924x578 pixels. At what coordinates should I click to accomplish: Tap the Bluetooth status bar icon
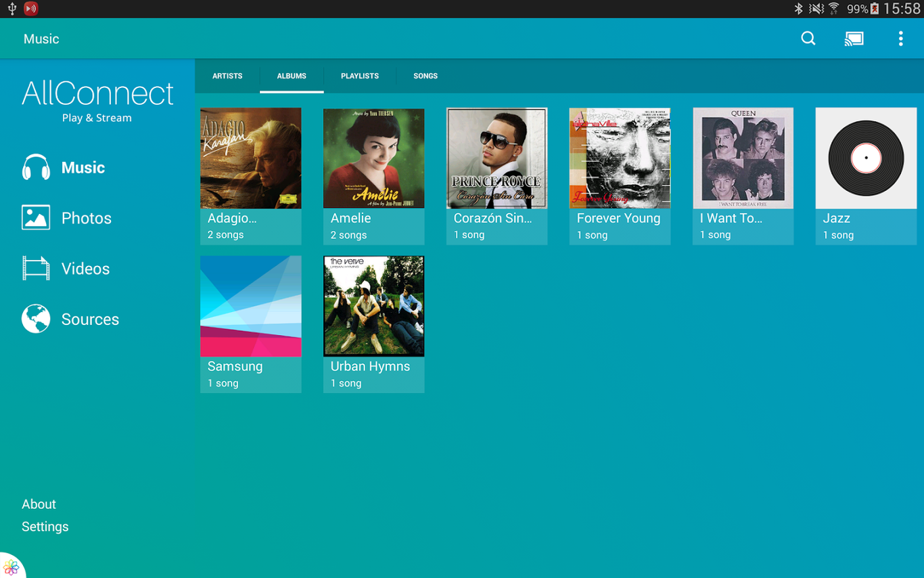(798, 9)
